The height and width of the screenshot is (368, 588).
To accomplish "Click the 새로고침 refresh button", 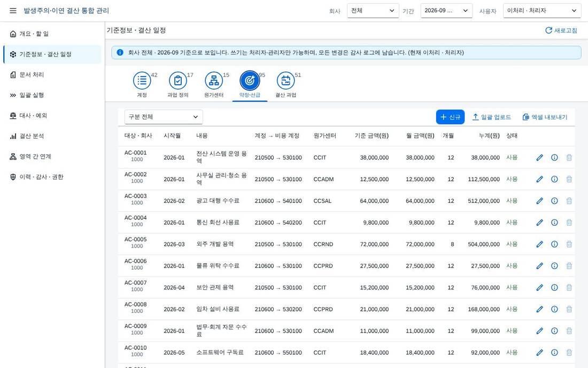I will pyautogui.click(x=561, y=30).
